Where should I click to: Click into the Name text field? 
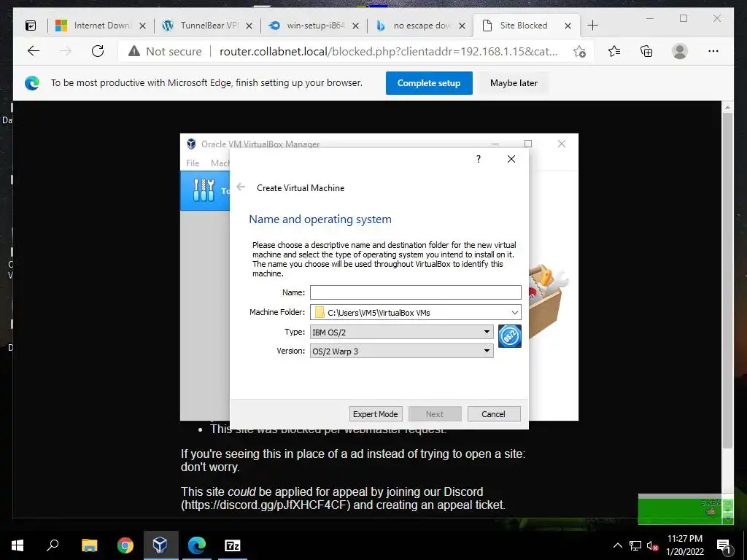[415, 292]
